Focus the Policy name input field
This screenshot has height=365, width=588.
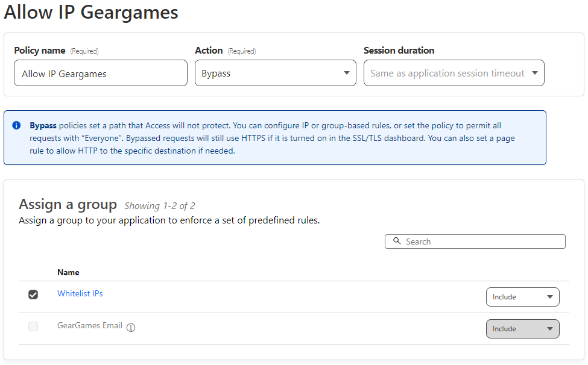click(x=100, y=73)
